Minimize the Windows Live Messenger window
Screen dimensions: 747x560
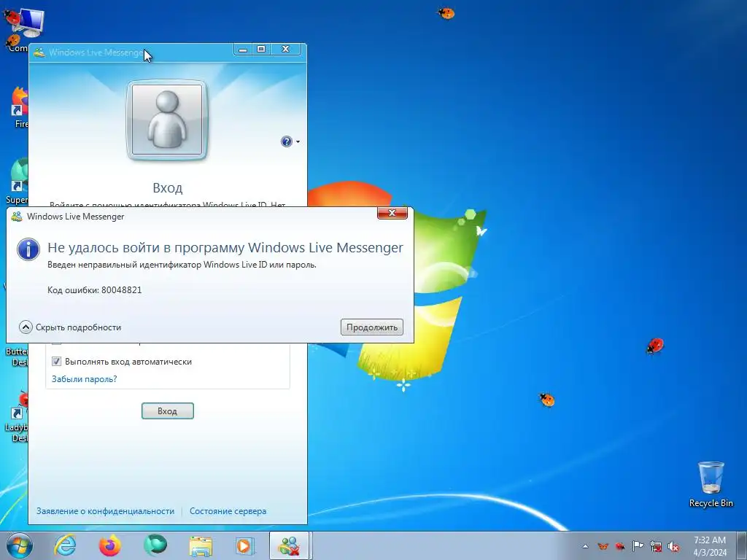pyautogui.click(x=243, y=50)
